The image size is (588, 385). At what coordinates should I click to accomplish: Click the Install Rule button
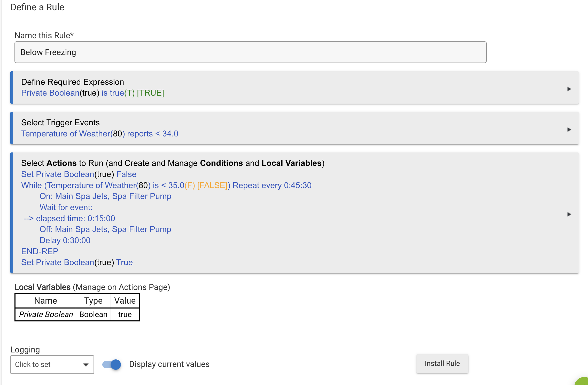click(442, 364)
